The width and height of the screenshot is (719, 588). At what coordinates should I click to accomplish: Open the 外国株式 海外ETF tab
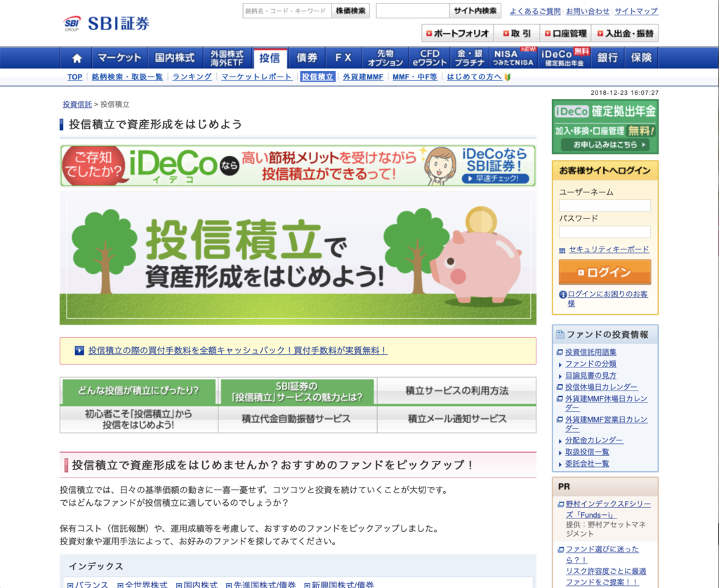coord(227,58)
